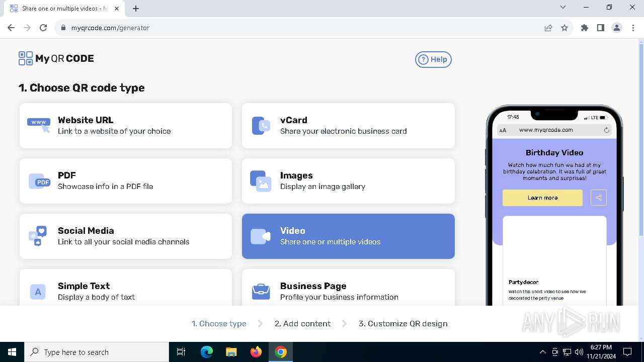Open the browser extensions puzzle icon

pos(585,28)
